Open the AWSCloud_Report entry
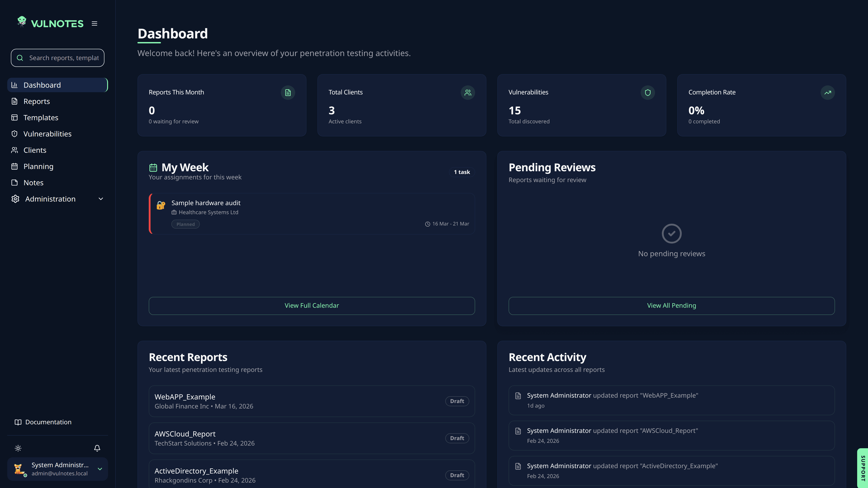The height and width of the screenshot is (488, 868). [x=312, y=439]
